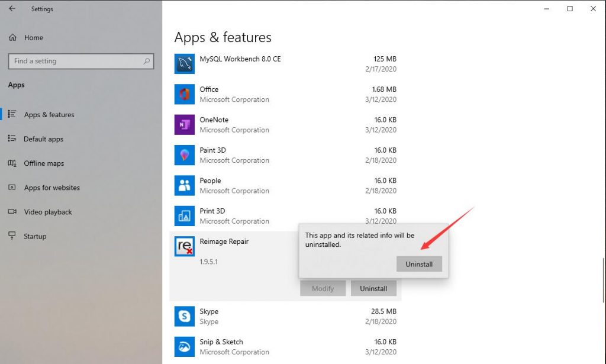Select the Snip & Sketch app name
Viewport: 606px width, 364px height.
(221, 342)
